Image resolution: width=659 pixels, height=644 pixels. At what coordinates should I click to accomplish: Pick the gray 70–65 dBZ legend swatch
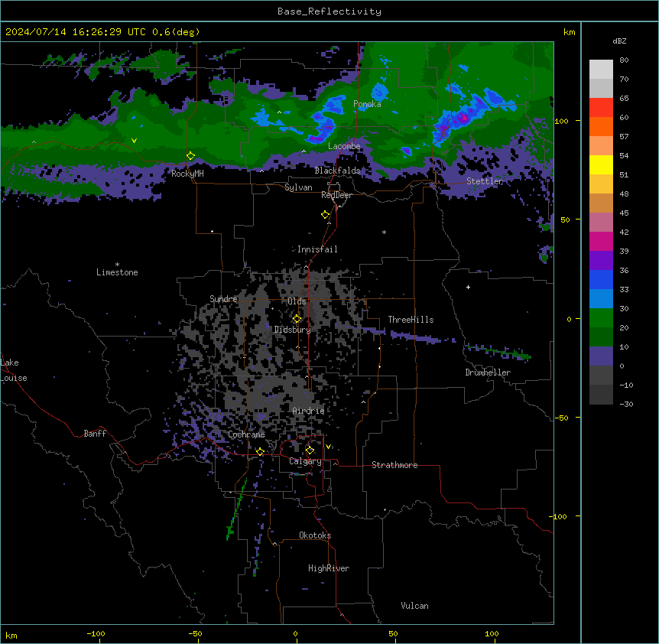coord(601,89)
